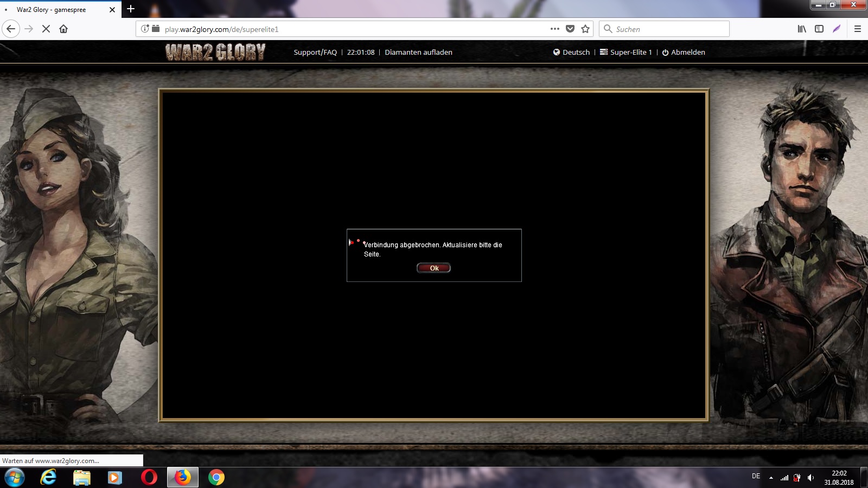Open the volume control in the tray
The image size is (868, 488).
810,478
